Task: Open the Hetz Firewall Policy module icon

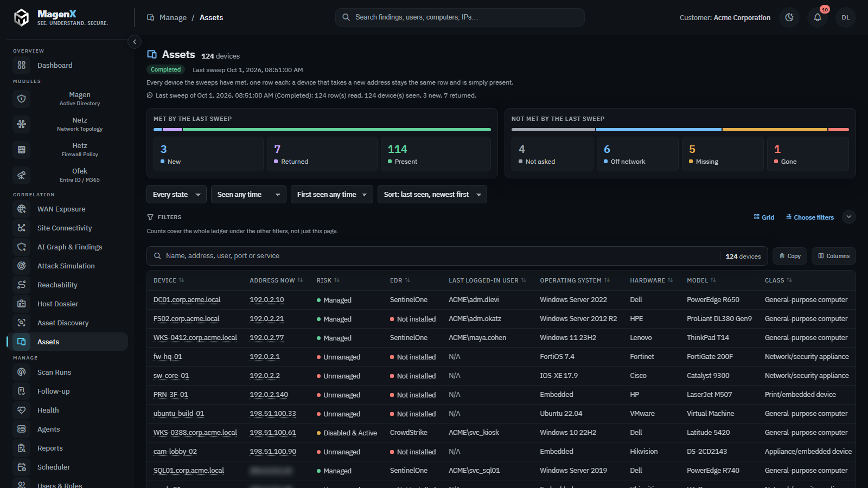Action: [22, 150]
